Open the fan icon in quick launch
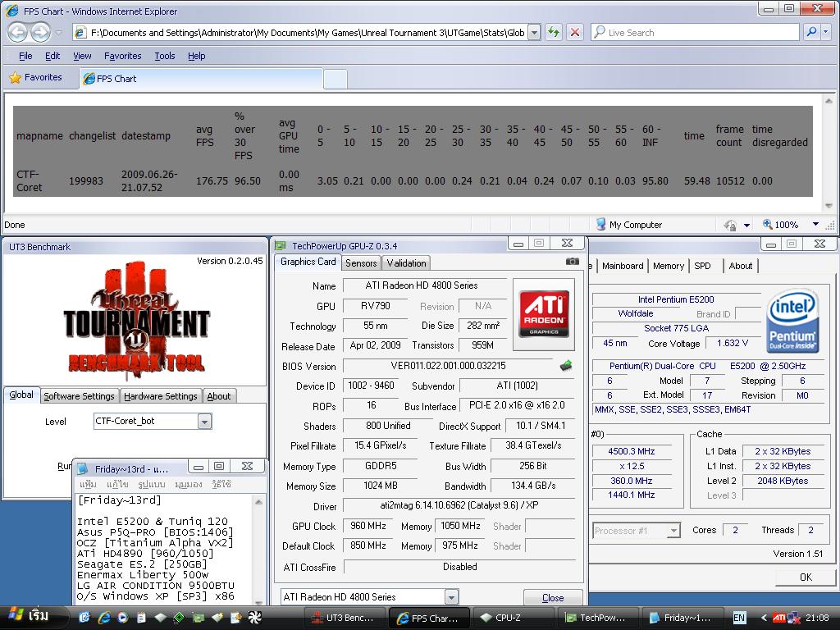This screenshot has height=630, width=840. [254, 618]
